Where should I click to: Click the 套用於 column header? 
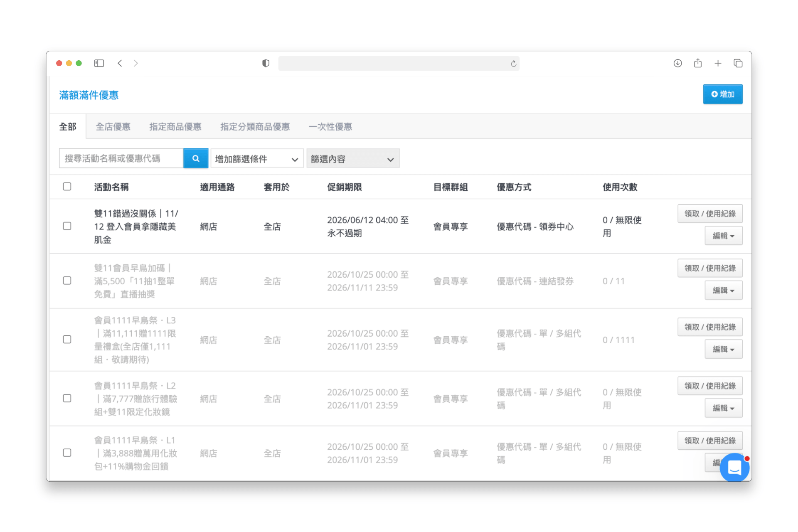click(x=276, y=187)
